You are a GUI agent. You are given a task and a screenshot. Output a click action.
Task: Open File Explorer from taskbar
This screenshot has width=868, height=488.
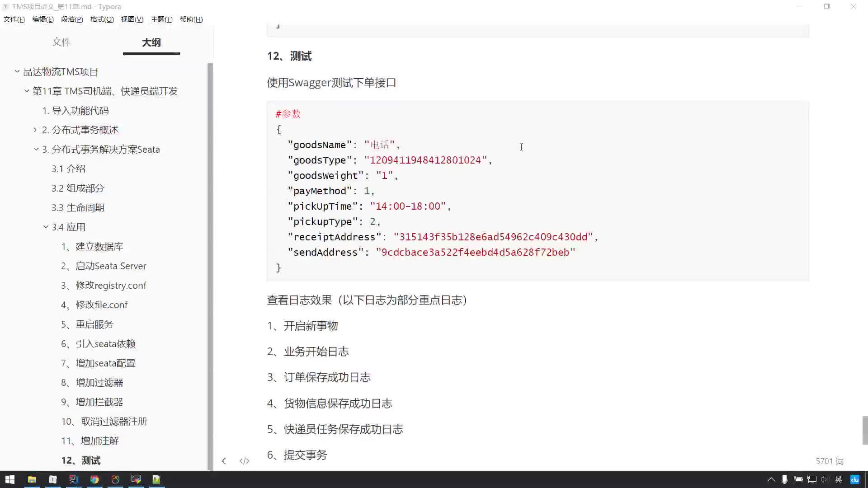[x=32, y=479]
